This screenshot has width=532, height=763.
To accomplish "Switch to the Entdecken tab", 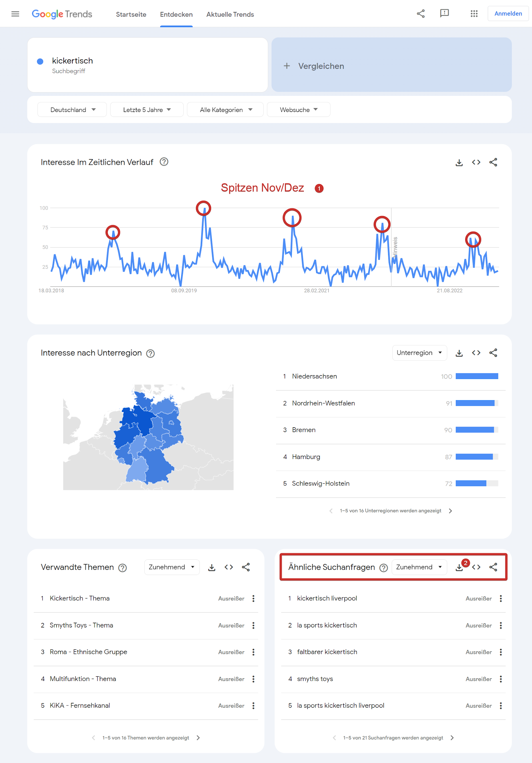I will (176, 14).
